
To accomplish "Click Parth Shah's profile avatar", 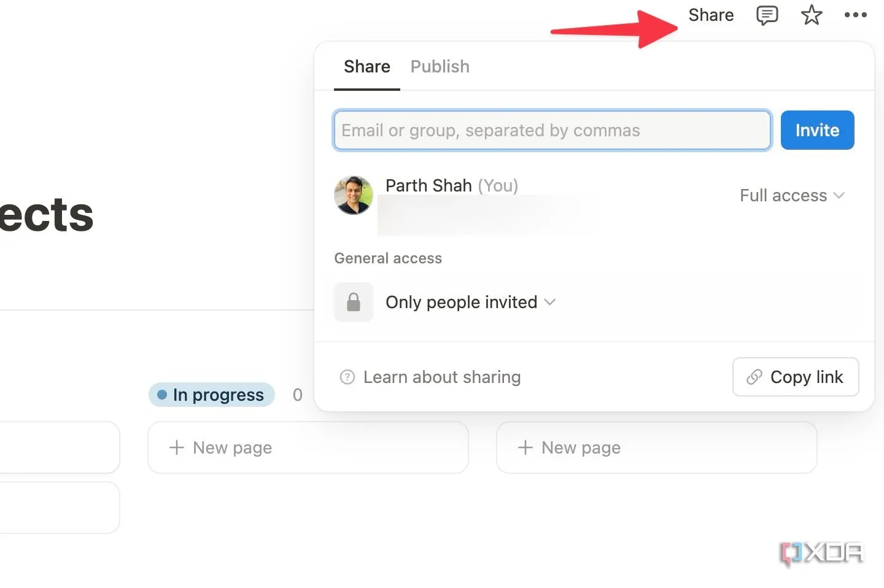I will tap(354, 195).
